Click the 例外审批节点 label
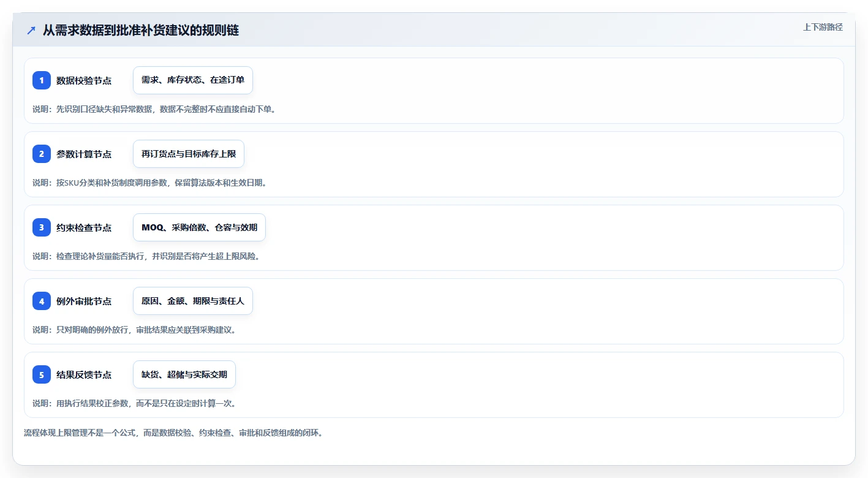This screenshot has height=478, width=868. (84, 301)
